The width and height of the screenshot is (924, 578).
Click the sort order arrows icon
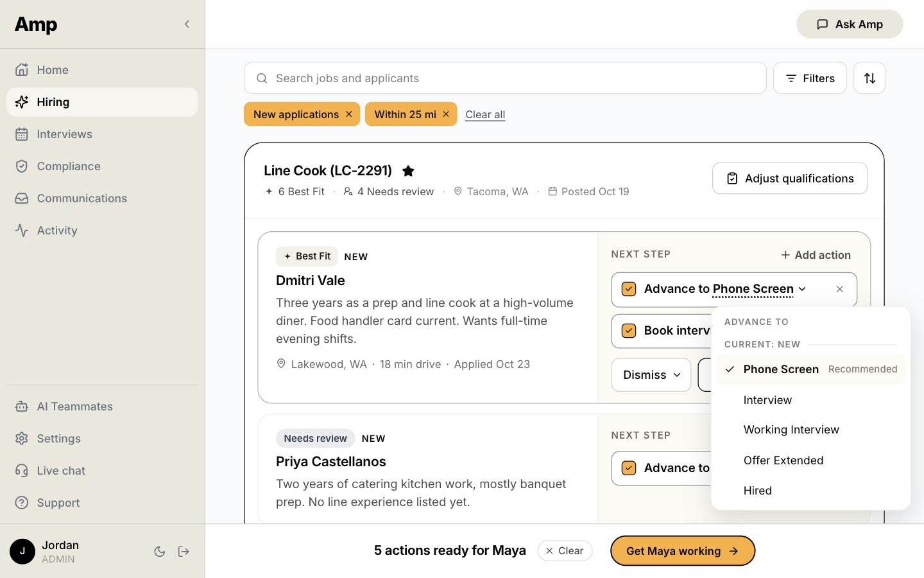click(869, 78)
